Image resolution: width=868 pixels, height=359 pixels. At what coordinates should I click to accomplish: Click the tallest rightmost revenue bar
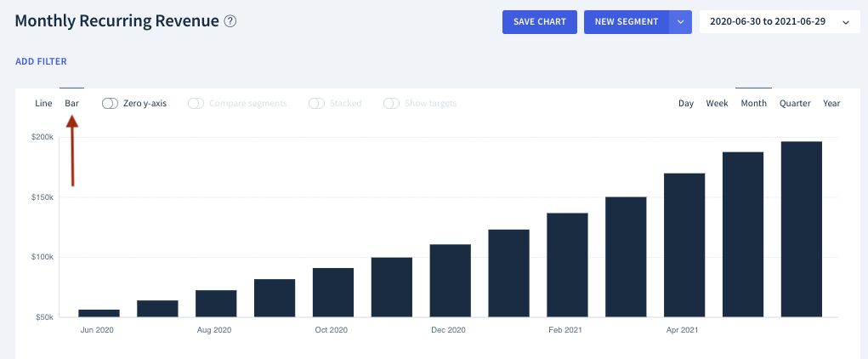click(x=802, y=230)
